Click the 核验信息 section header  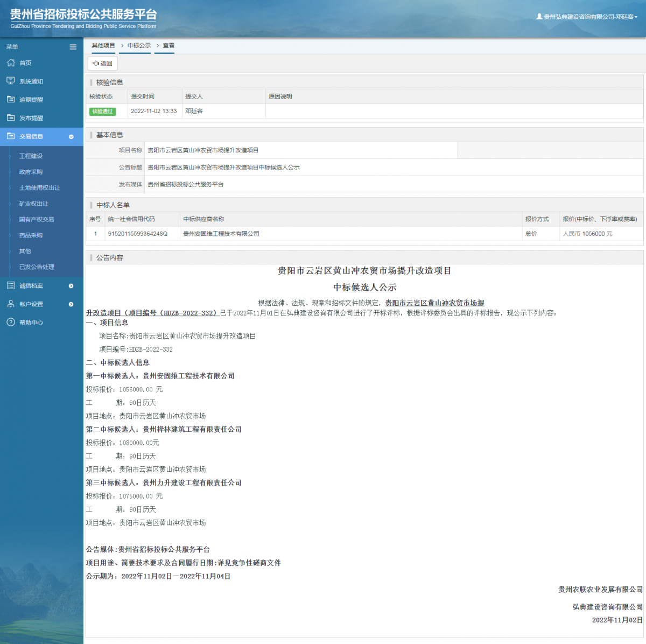coord(110,82)
